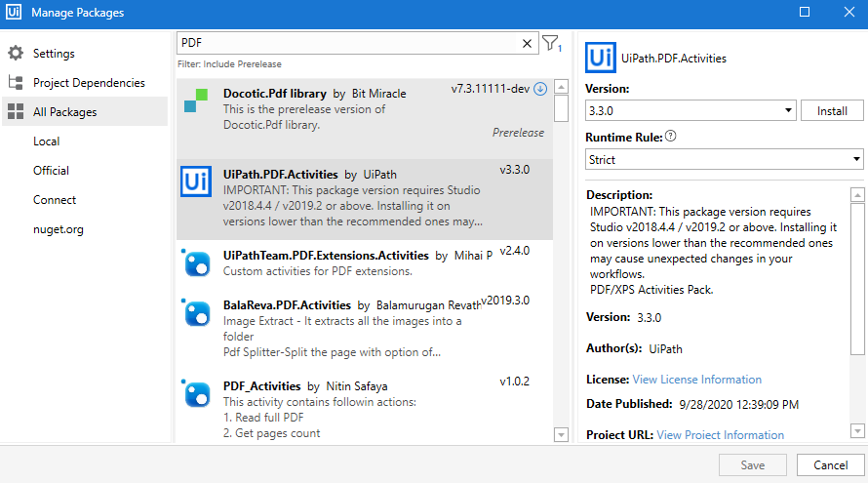The width and height of the screenshot is (868, 483).
Task: Click the Project Dependencies tree icon
Action: [x=16, y=83]
